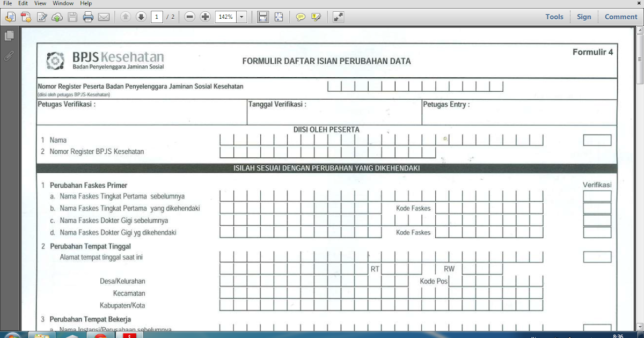644x338 pixels.
Task: Add a sticky note comment icon
Action: click(301, 17)
